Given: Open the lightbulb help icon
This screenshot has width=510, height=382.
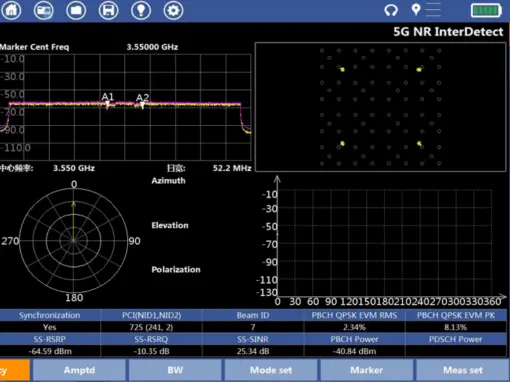Looking at the screenshot, I should point(141,10).
